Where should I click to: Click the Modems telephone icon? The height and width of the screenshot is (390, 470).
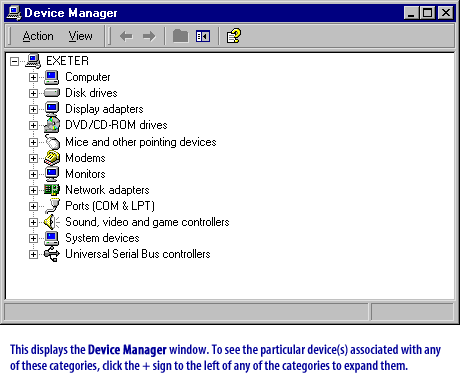click(x=52, y=158)
